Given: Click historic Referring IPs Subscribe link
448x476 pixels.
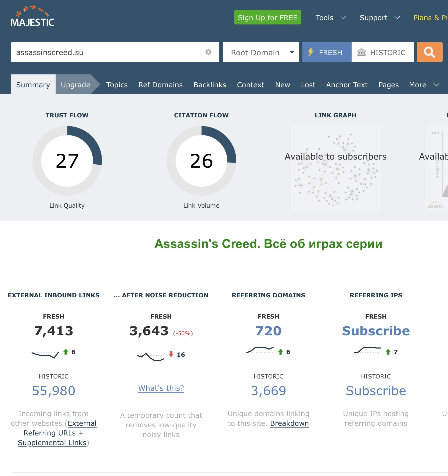Looking at the screenshot, I should 376,391.
